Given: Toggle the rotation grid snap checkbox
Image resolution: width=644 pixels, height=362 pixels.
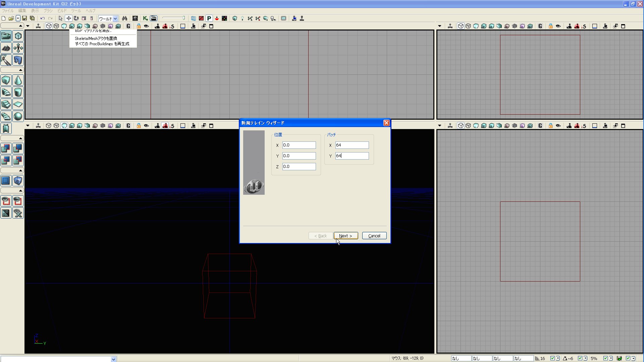Looking at the screenshot, I should pyautogui.click(x=580, y=358).
